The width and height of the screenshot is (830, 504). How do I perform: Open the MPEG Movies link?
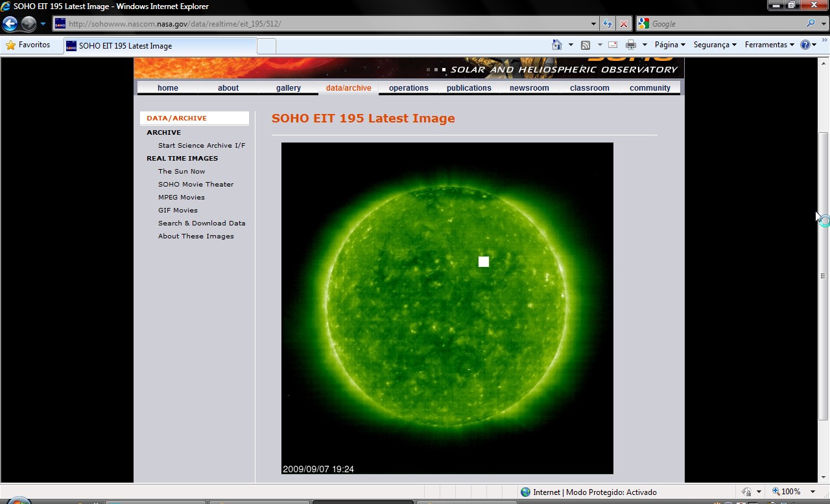click(182, 197)
